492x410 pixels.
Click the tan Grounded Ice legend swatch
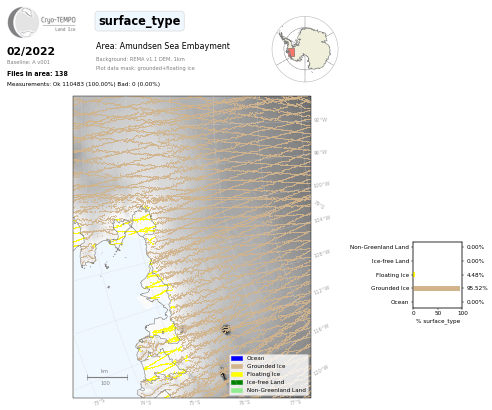(x=237, y=366)
